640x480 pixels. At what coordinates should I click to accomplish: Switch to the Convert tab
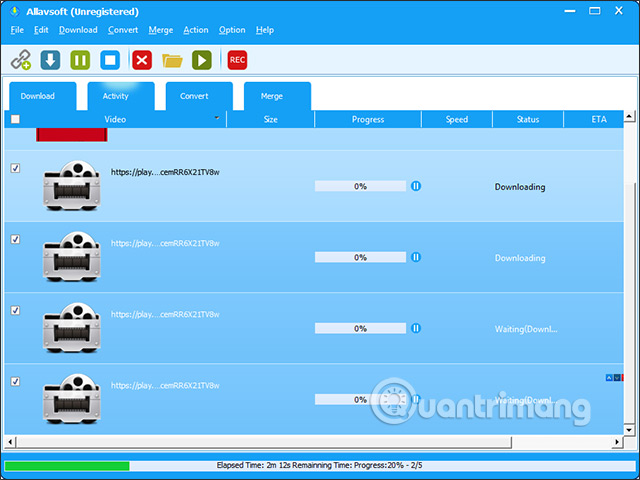point(199,96)
